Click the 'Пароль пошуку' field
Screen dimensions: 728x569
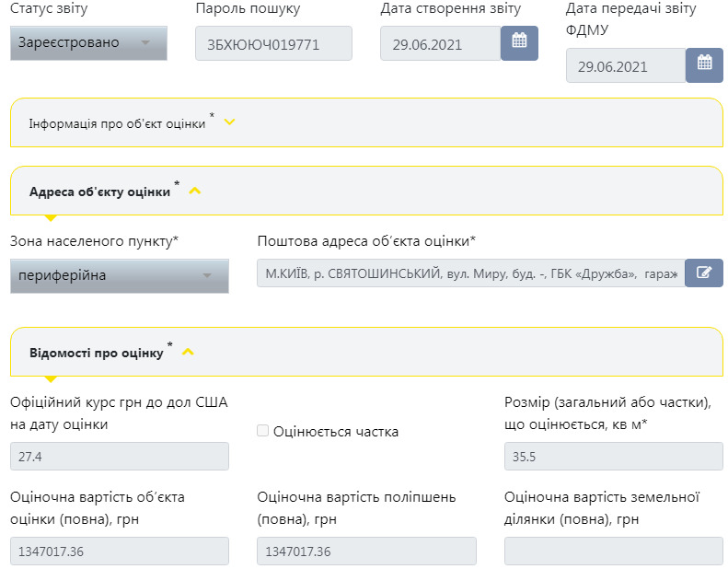click(x=273, y=43)
